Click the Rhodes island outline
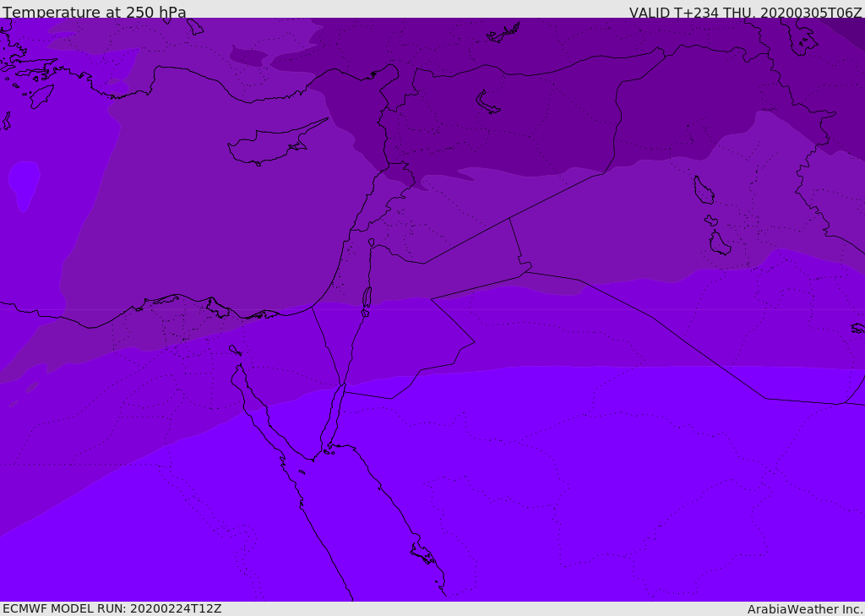865x616 pixels. tap(41, 96)
